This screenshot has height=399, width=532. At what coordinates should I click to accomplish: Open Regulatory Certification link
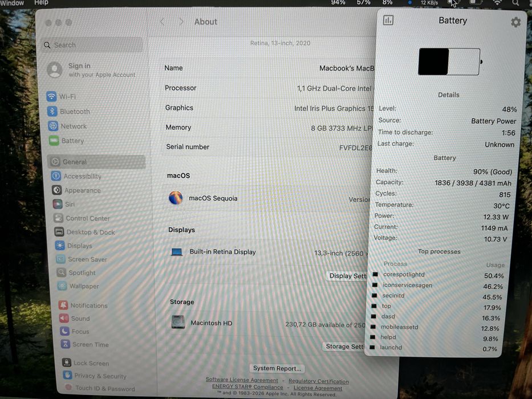click(318, 381)
